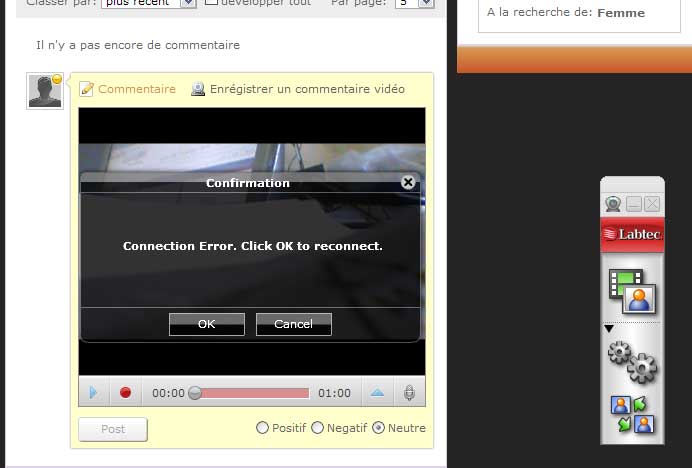The height and width of the screenshot is (468, 692).
Task: Close the Labtec widget window
Action: coord(652,204)
